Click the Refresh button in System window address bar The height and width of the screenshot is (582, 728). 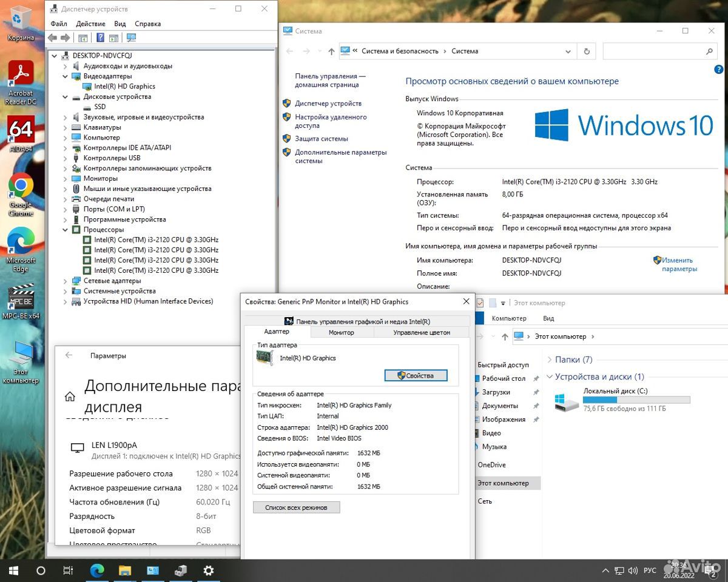586,51
